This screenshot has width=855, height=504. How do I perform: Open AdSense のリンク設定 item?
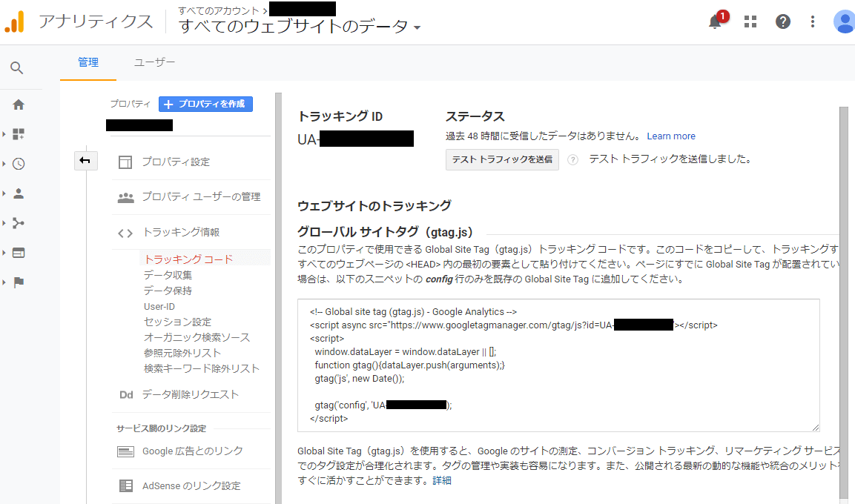[191, 485]
